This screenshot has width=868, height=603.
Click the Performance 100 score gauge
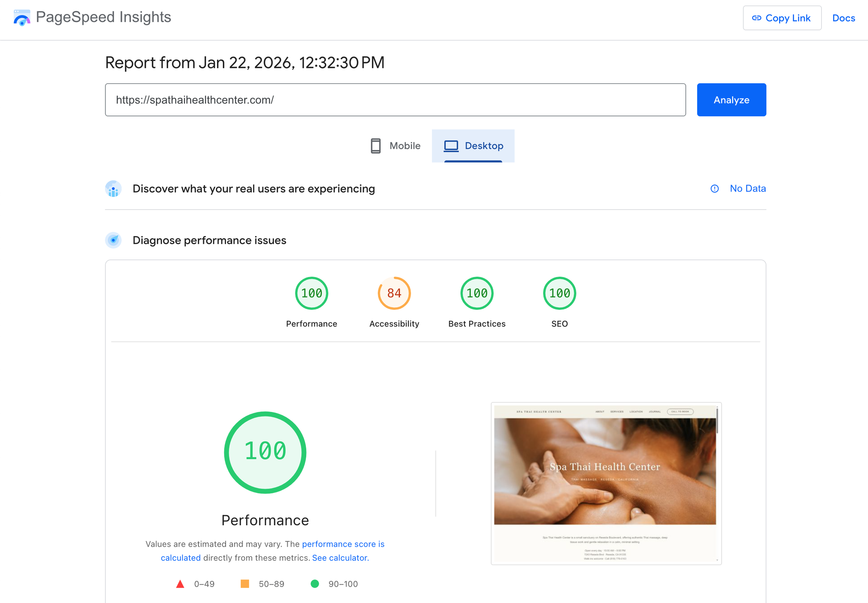click(311, 293)
